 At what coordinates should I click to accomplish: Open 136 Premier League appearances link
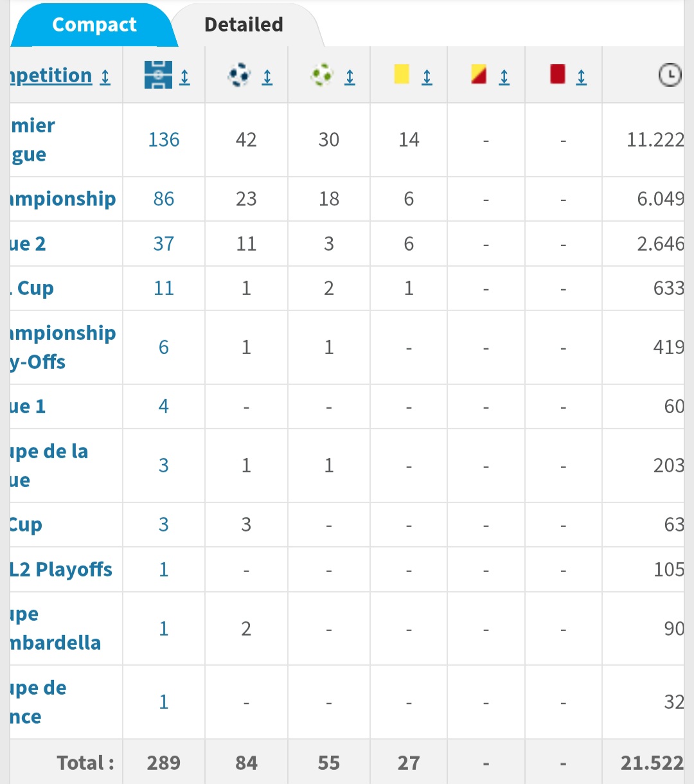click(164, 139)
